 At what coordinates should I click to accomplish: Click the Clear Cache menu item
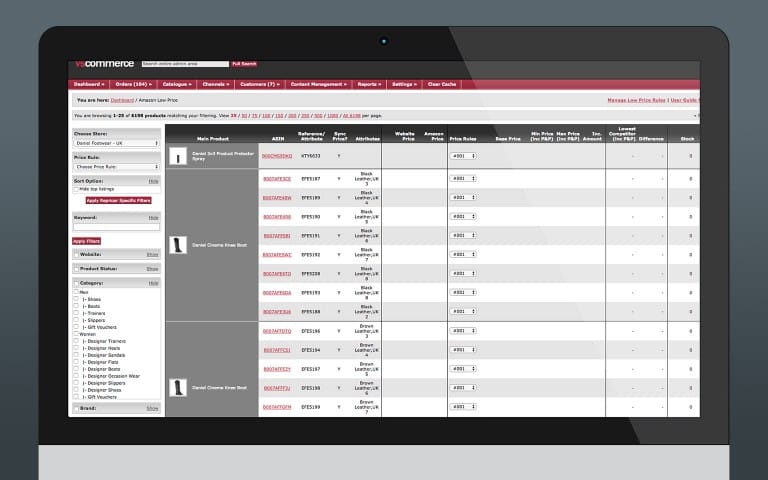pyautogui.click(x=441, y=84)
